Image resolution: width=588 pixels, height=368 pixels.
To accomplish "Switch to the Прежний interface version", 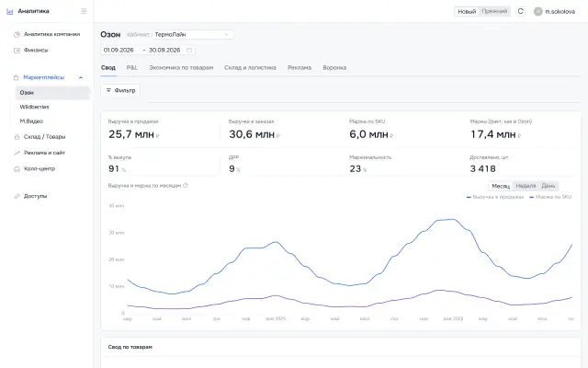I will pos(494,12).
